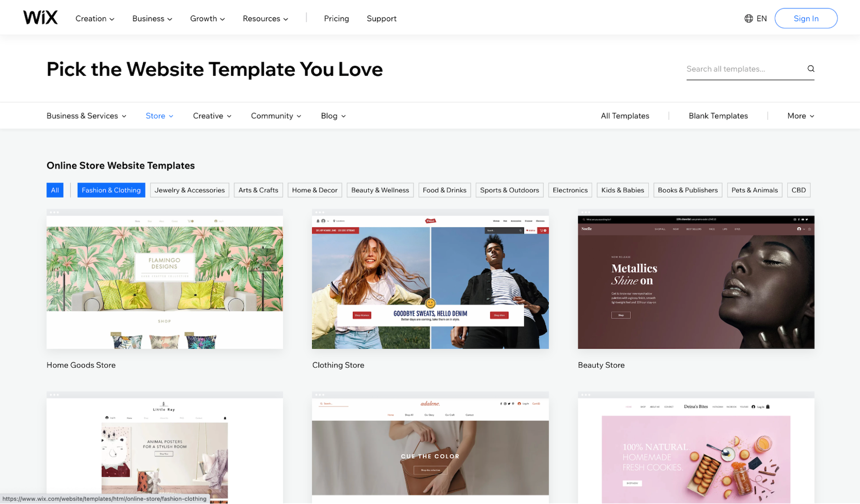Click the globe language icon
The width and height of the screenshot is (860, 504).
pos(748,18)
